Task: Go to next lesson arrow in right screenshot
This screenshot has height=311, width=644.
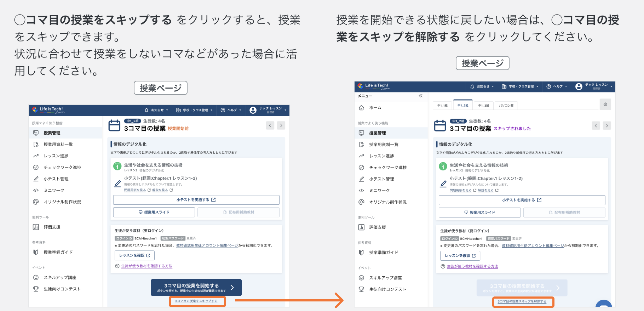Action: pyautogui.click(x=607, y=125)
